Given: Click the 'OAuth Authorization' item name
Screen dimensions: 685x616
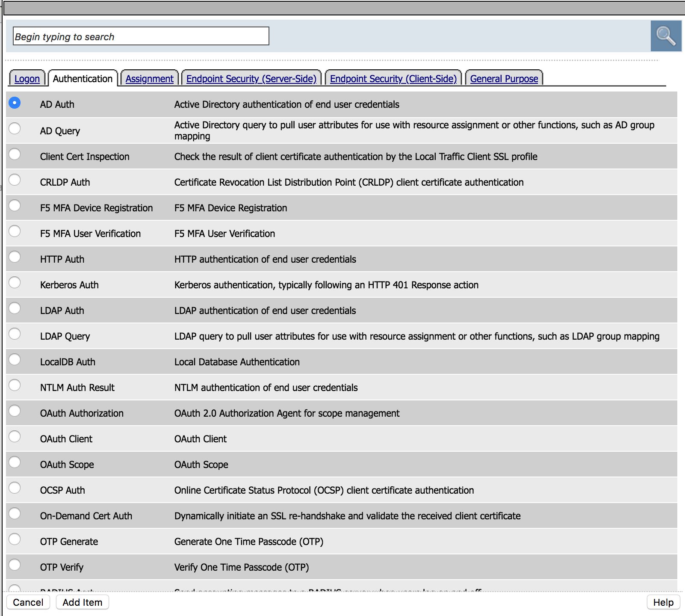Looking at the screenshot, I should coord(82,413).
